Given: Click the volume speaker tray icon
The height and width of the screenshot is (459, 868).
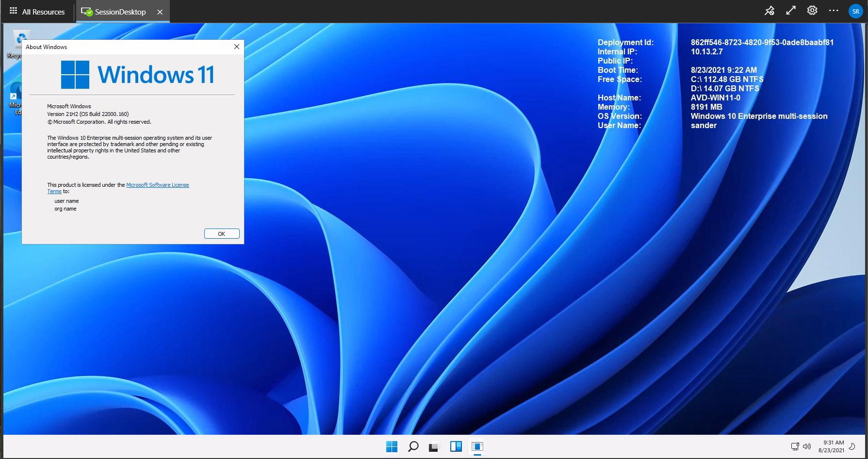Looking at the screenshot, I should [x=806, y=446].
